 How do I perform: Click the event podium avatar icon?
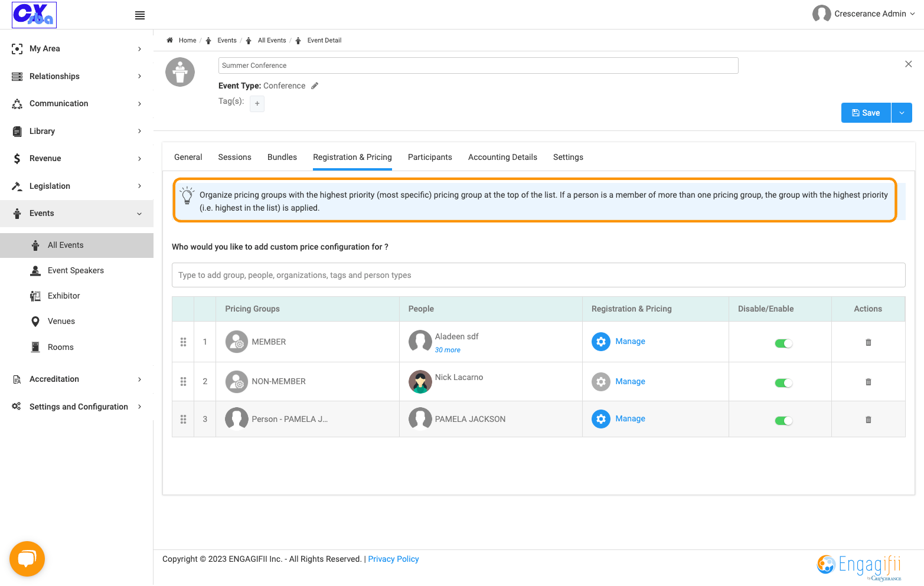click(180, 72)
